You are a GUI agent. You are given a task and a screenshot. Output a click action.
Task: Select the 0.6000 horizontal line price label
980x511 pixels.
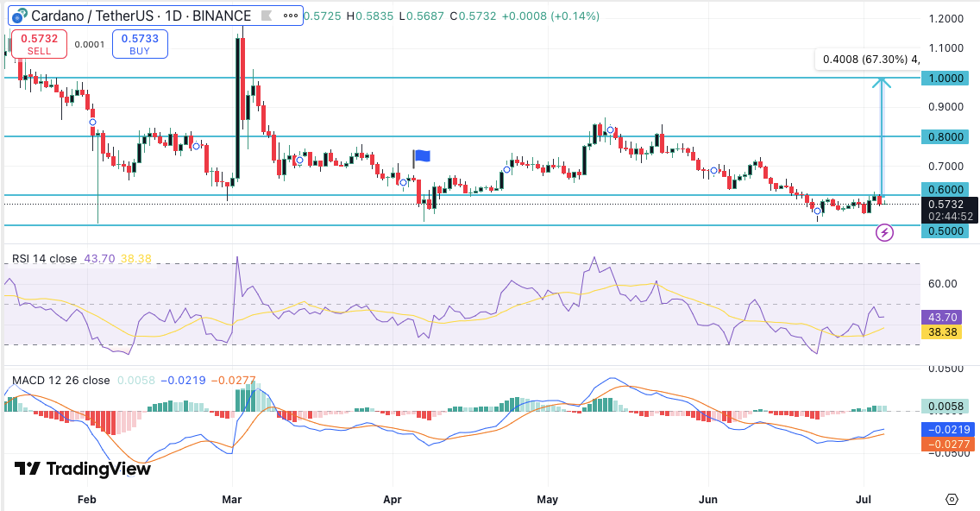point(945,190)
